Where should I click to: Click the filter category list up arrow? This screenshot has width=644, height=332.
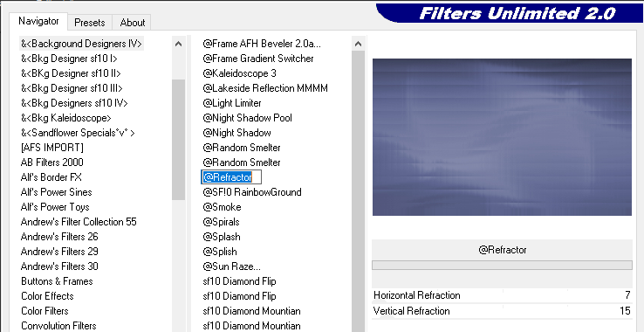coord(178,43)
